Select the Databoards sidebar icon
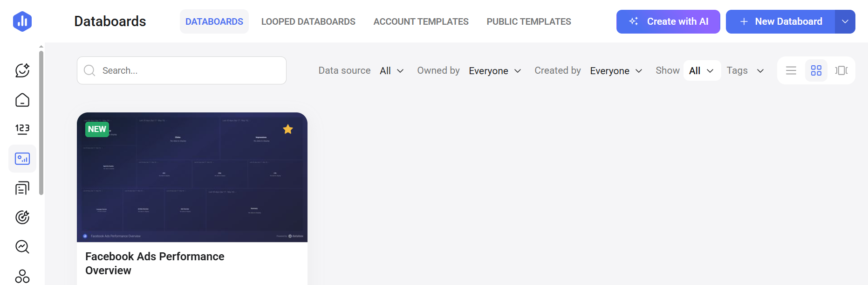This screenshot has width=868, height=285. click(22, 159)
